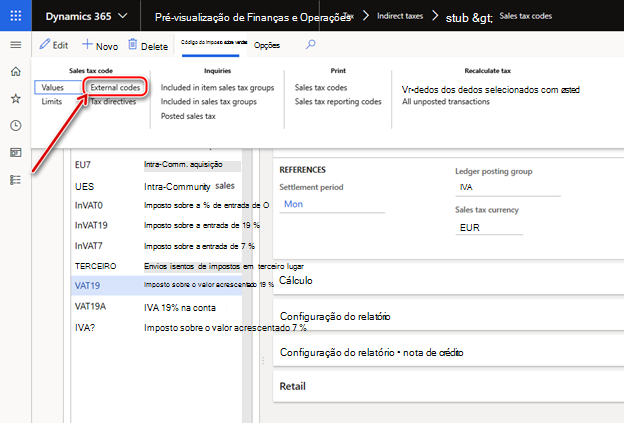Click the search magnifier icon

pyautogui.click(x=310, y=45)
